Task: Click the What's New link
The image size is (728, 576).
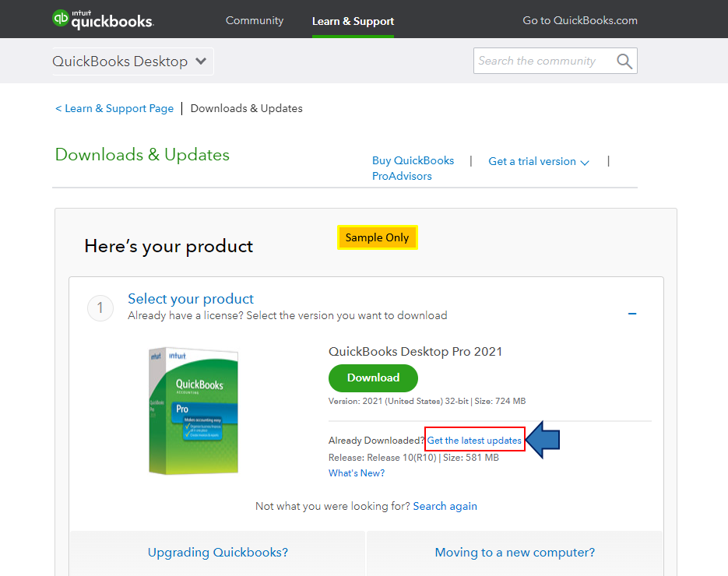Action: pyautogui.click(x=356, y=472)
